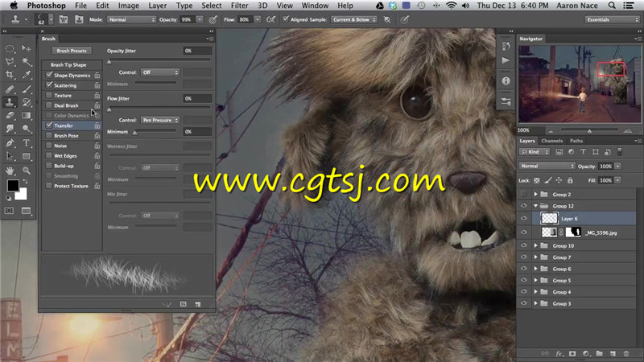The width and height of the screenshot is (644, 362).
Task: Toggle the Aligned Sample checkbox
Action: point(286,19)
